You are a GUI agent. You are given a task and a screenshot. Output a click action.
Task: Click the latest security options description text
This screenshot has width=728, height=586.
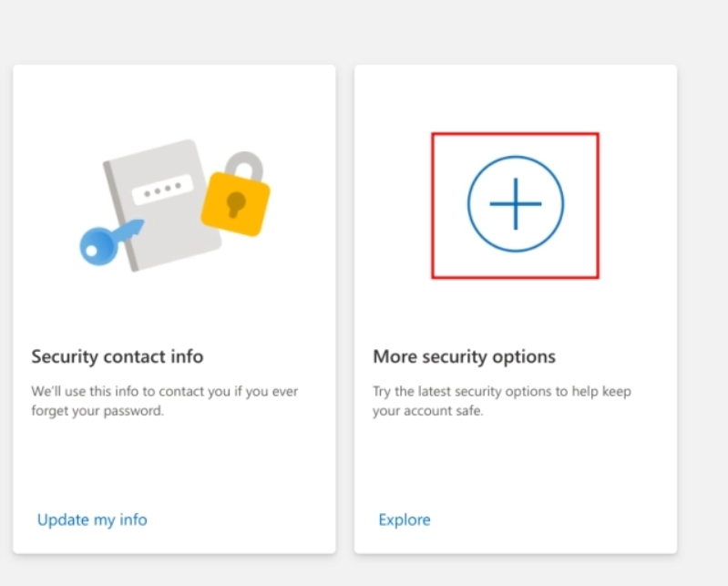point(502,401)
